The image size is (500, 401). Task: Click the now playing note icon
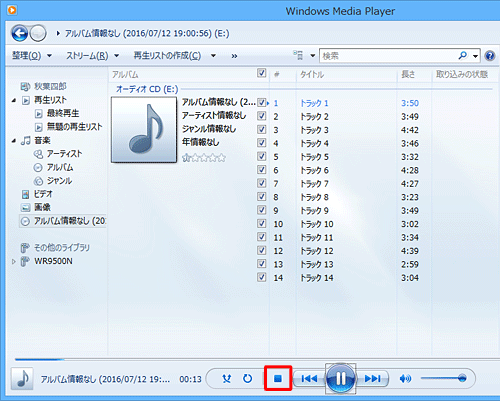pos(22,379)
